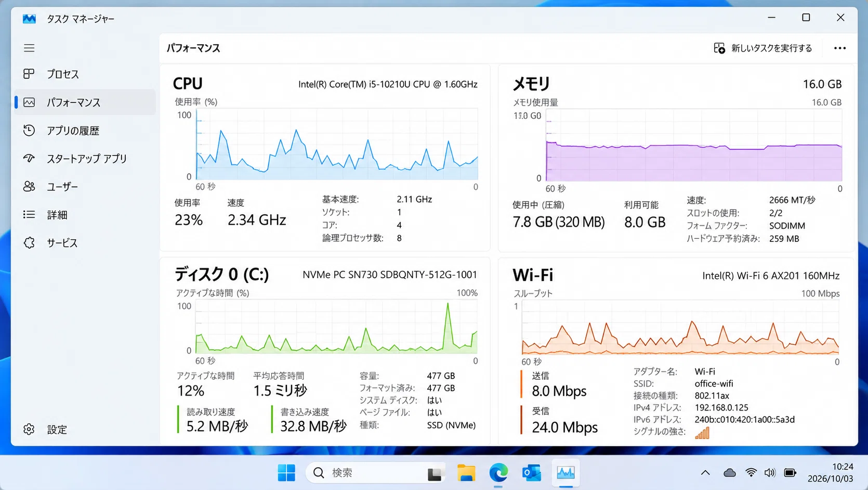The width and height of the screenshot is (868, 490).
Task: Click the メモリ usage graph
Action: pos(694,145)
